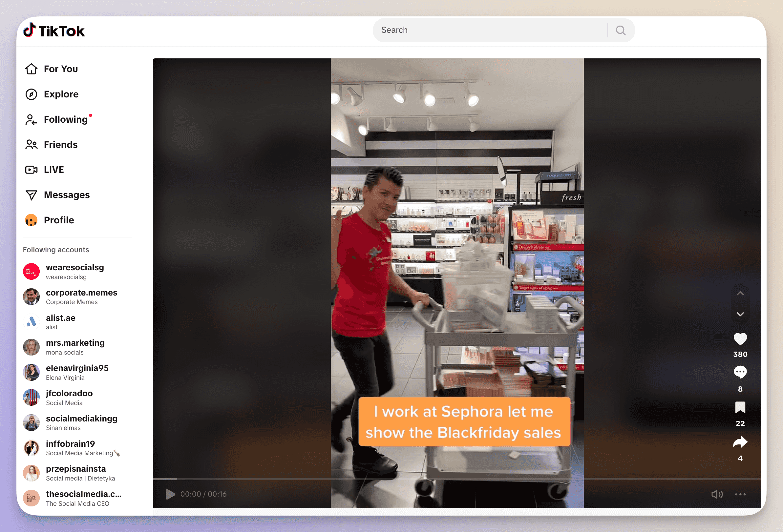
Task: Click the "Social media | Dietetyka" subtitle
Action: pyautogui.click(x=80, y=479)
